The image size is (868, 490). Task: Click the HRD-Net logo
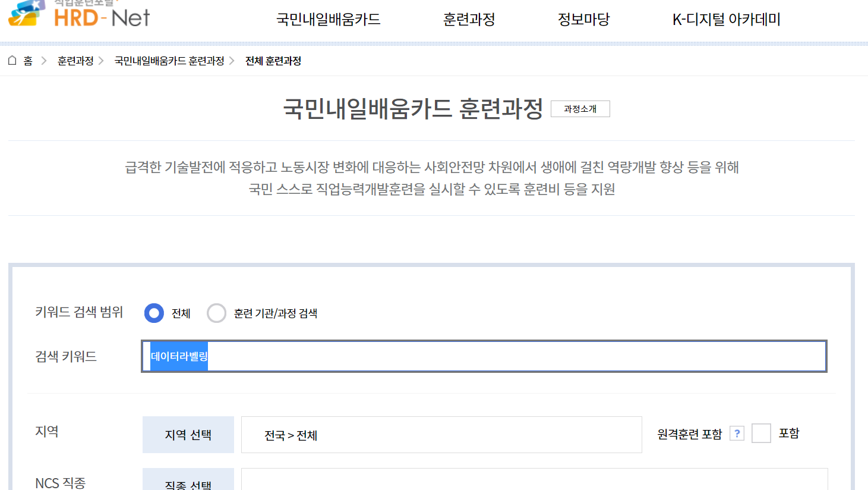79,14
